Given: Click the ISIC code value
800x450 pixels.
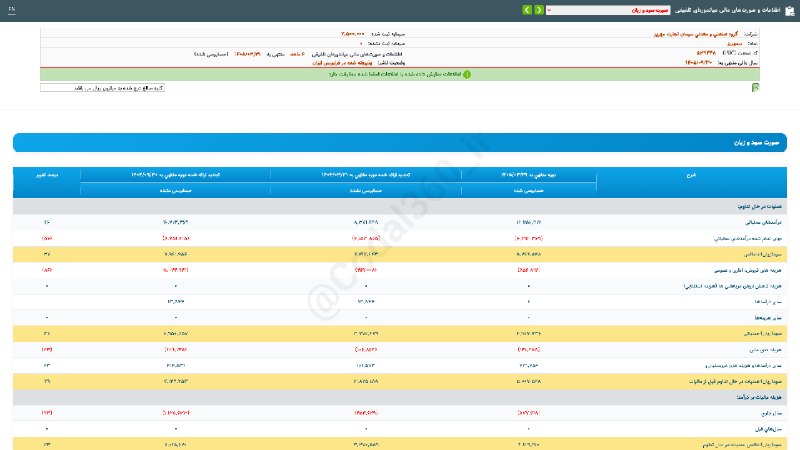Looking at the screenshot, I should 706,53.
